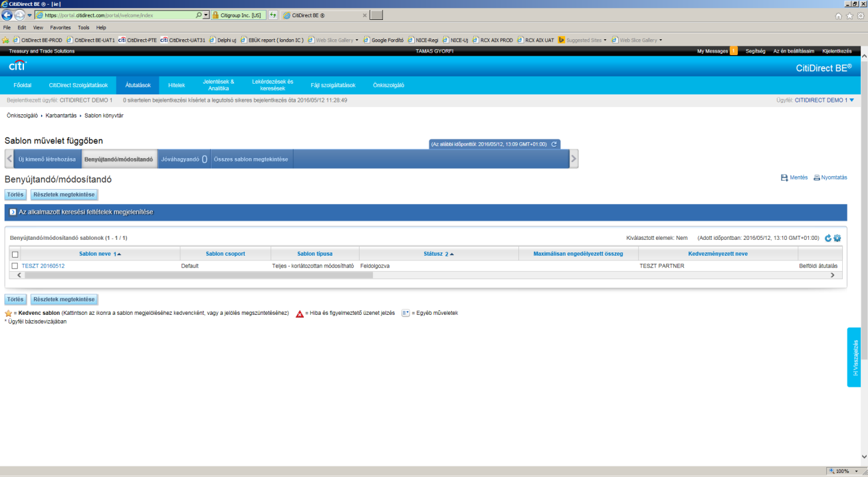Image resolution: width=868 pixels, height=477 pixels.
Task: Open the recent pages dropdown arrow
Action: point(29,15)
